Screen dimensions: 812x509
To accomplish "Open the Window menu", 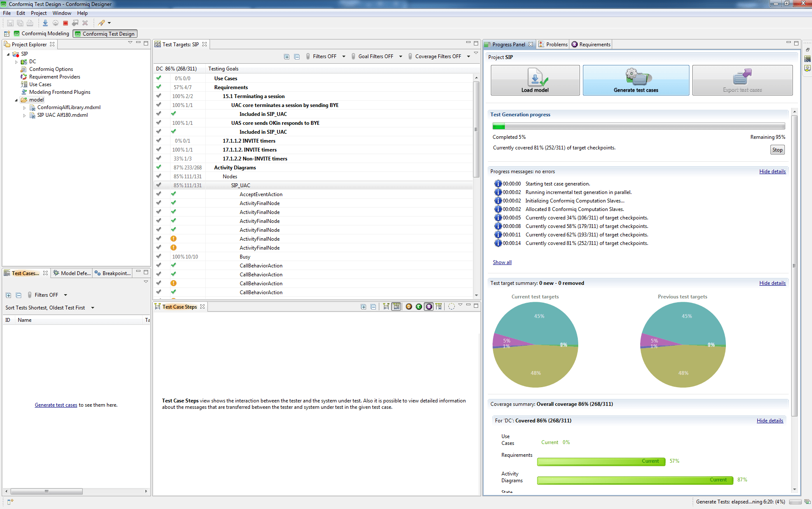I will 62,13.
